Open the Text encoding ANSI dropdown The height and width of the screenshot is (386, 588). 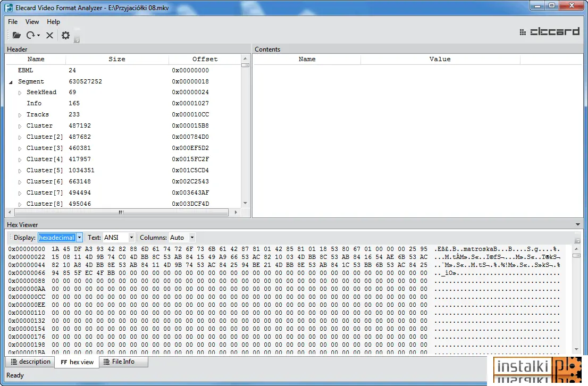(131, 238)
